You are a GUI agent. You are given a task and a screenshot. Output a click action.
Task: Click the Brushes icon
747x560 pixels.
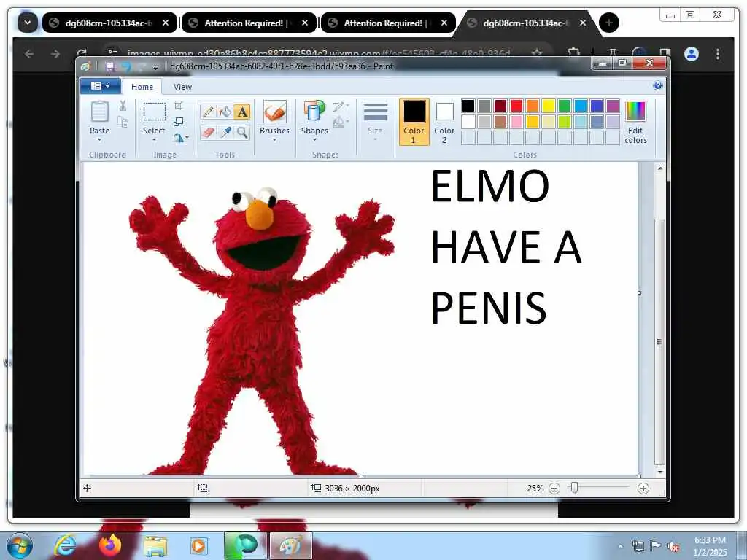(274, 112)
